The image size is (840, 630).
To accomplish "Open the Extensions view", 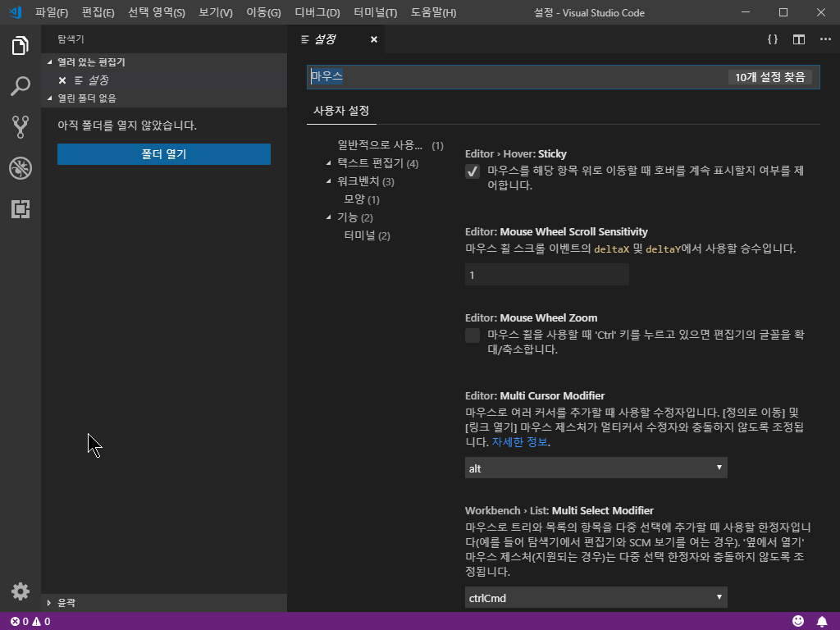I will (21, 209).
